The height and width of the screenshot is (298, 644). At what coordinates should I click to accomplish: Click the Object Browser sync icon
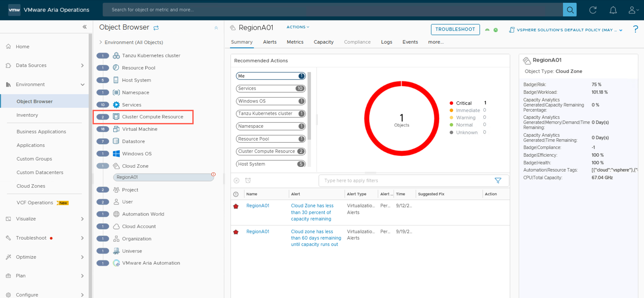tap(156, 28)
